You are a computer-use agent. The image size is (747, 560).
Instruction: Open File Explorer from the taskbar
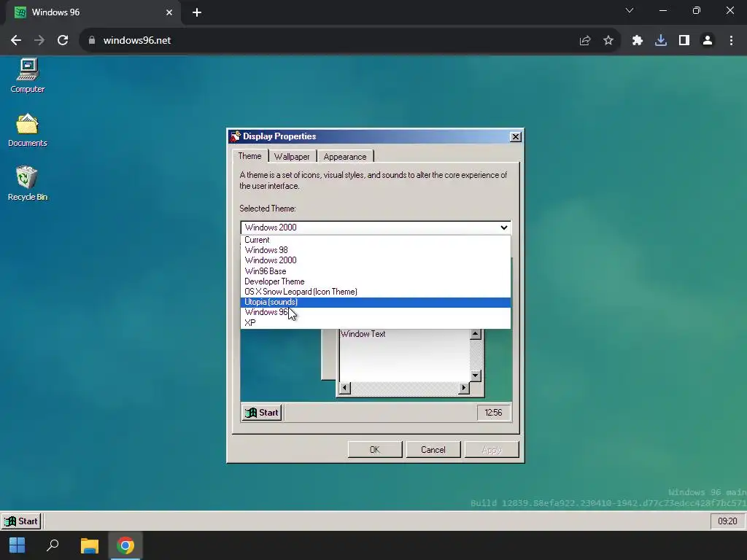pyautogui.click(x=89, y=545)
